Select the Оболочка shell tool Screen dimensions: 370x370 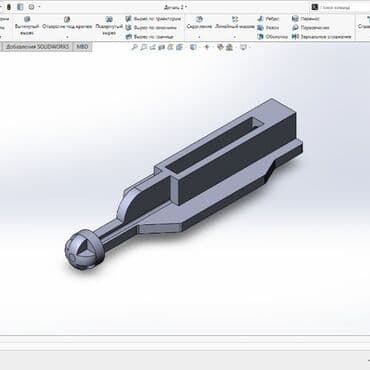pyautogui.click(x=273, y=36)
